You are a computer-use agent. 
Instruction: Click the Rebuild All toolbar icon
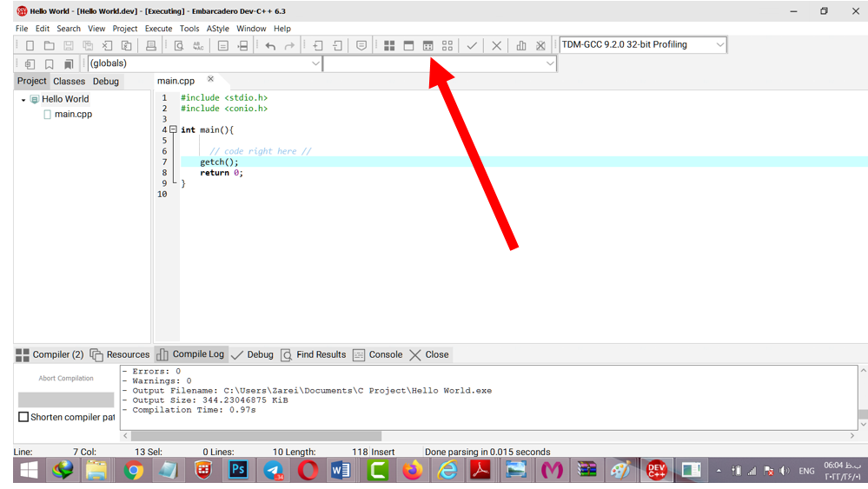(447, 45)
